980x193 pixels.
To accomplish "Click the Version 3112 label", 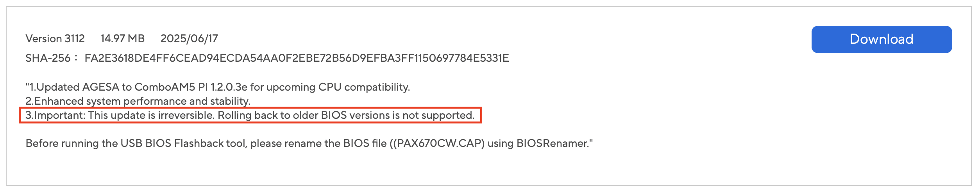I will (x=55, y=39).
